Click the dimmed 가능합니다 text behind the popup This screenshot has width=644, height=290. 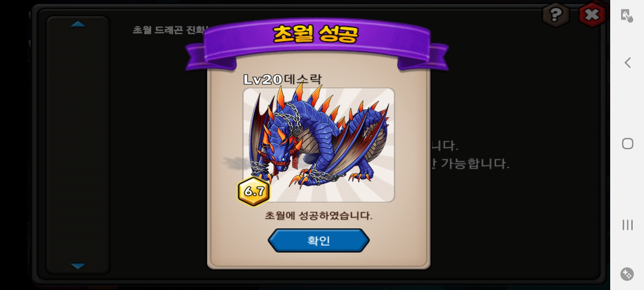coord(475,164)
